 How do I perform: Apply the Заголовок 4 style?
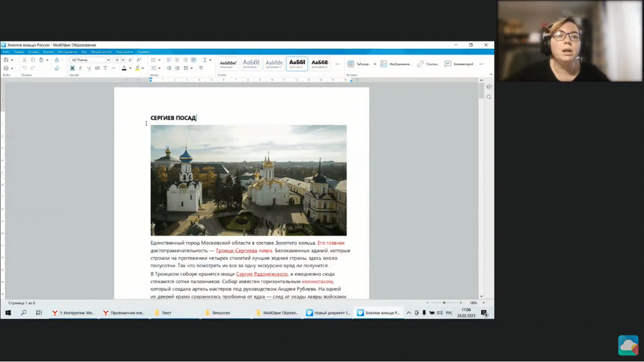point(319,64)
